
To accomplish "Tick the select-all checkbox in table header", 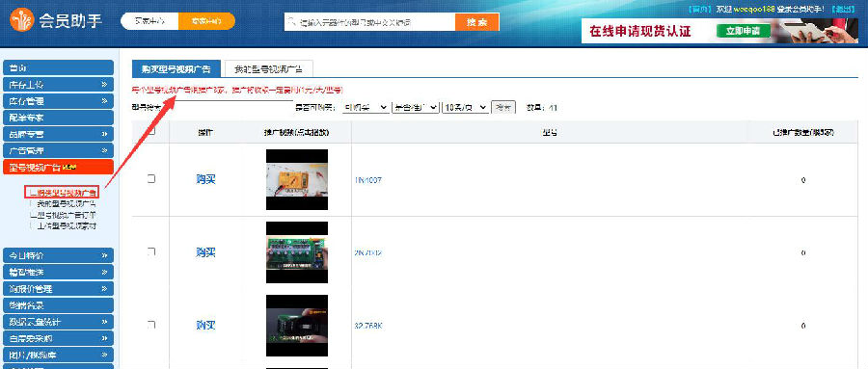I will [x=151, y=131].
